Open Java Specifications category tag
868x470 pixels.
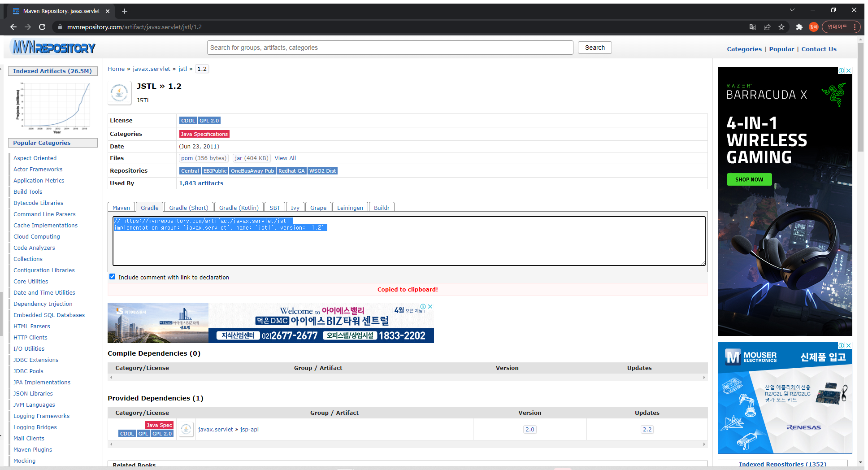click(x=204, y=134)
